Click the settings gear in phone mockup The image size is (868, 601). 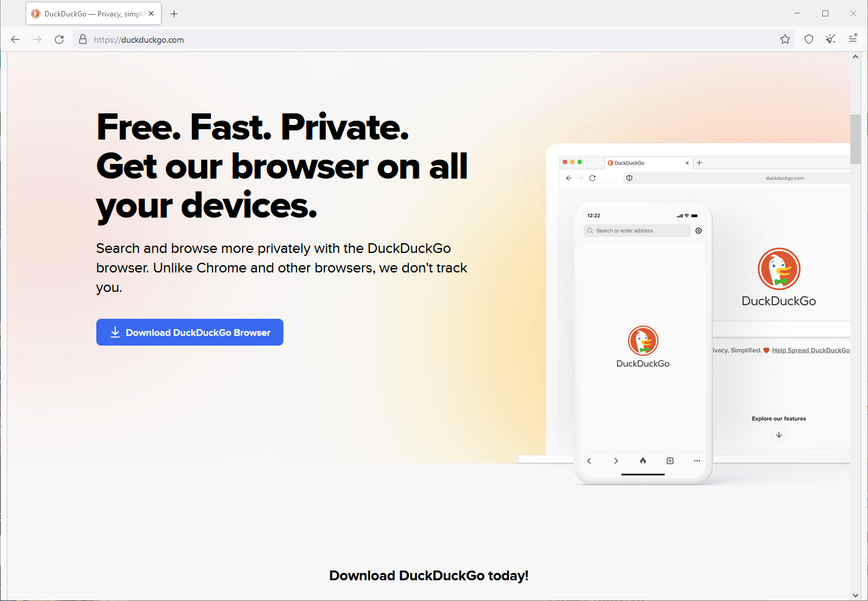[699, 230]
